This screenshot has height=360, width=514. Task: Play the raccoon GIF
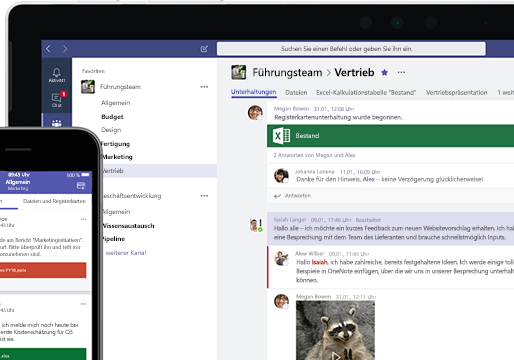(336, 357)
